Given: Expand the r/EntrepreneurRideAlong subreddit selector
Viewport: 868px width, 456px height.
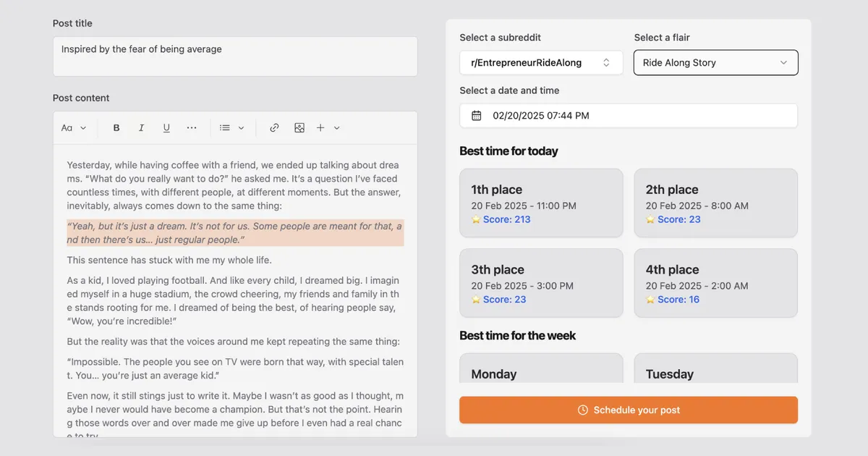Looking at the screenshot, I should pos(541,63).
